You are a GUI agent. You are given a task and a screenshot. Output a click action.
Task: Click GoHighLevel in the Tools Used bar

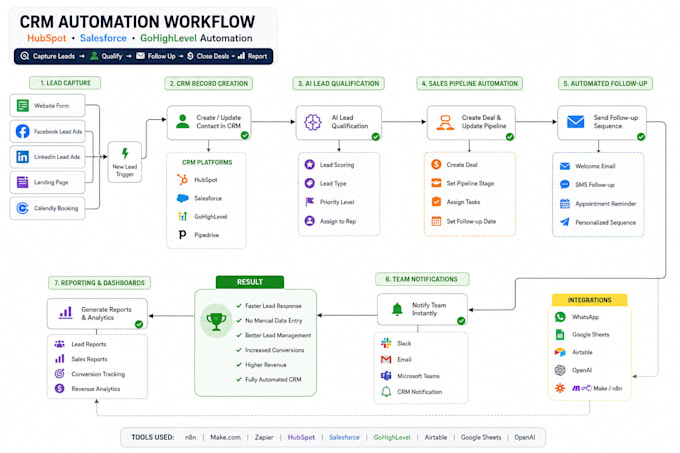[392, 437]
